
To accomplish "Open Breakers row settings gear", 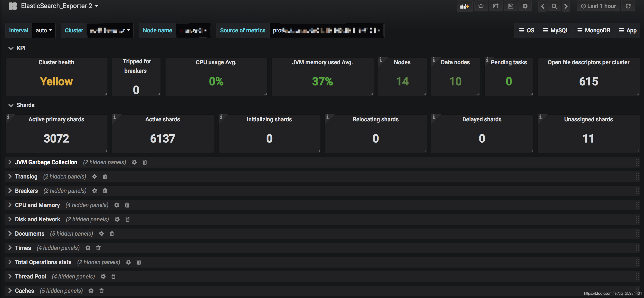I will point(94,191).
